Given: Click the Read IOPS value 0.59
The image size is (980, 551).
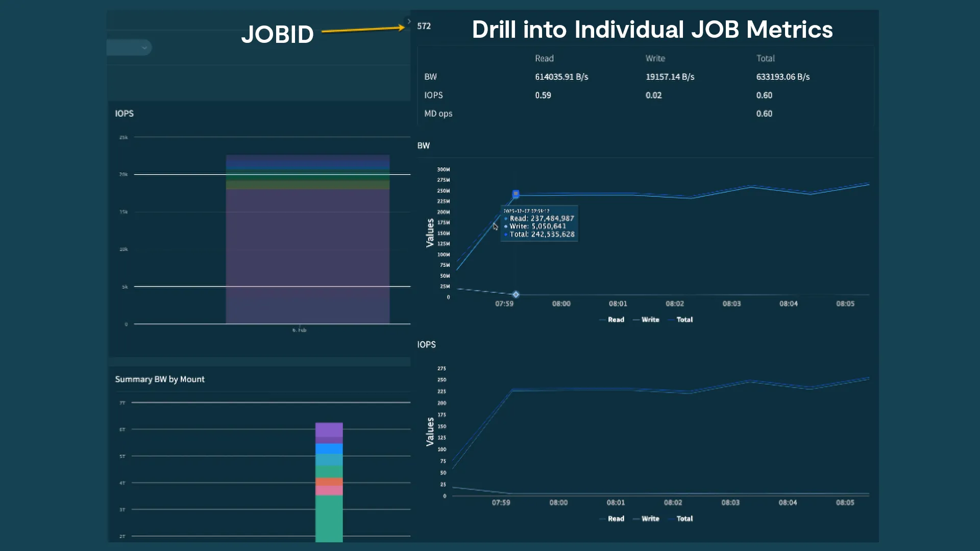Looking at the screenshot, I should point(543,95).
